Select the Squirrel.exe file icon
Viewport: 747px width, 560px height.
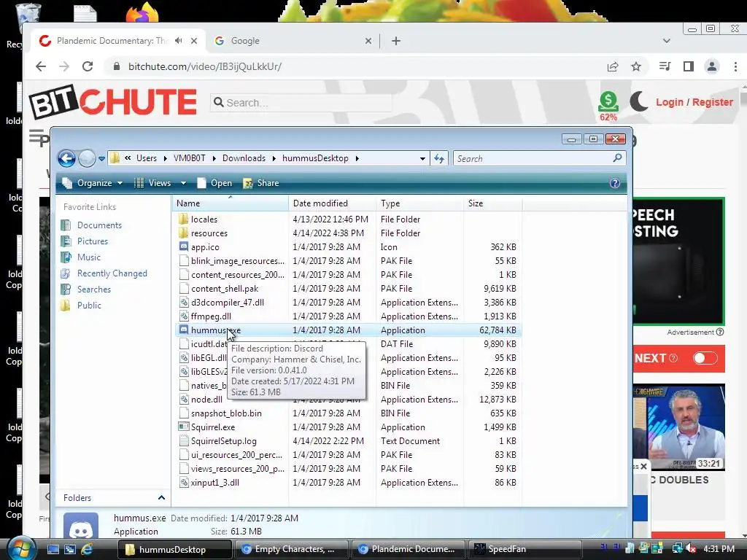(x=183, y=427)
